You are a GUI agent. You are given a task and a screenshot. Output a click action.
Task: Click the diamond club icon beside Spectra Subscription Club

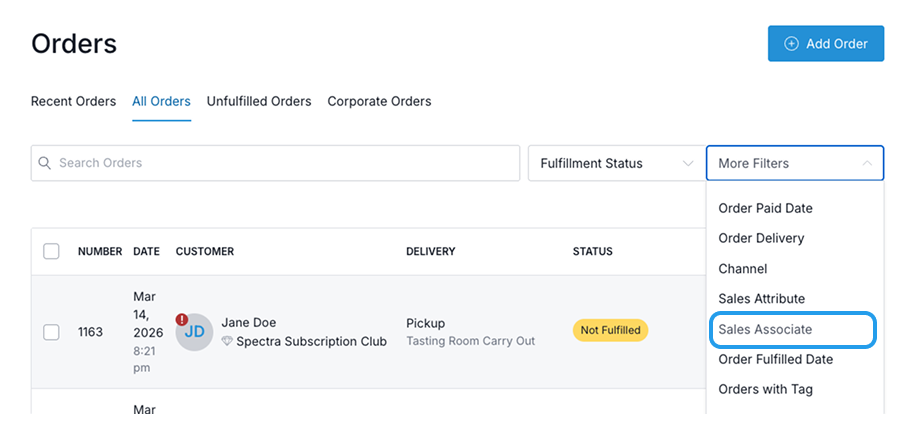(227, 341)
